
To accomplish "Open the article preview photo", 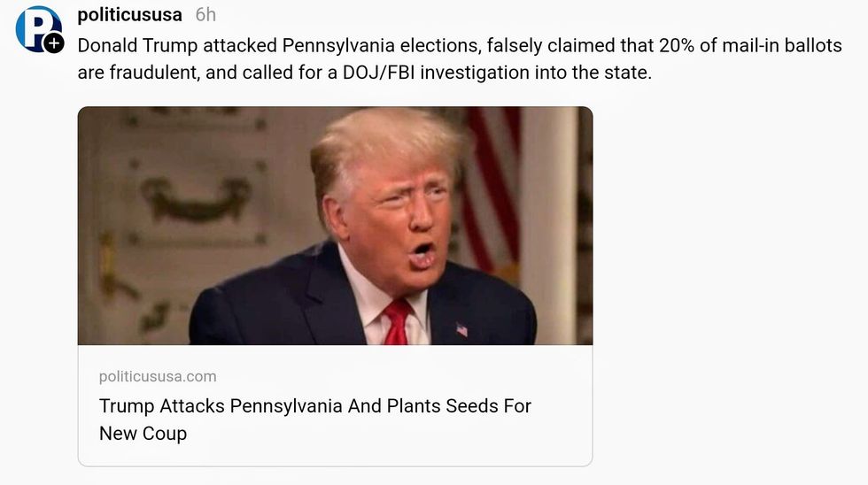I will click(335, 226).
